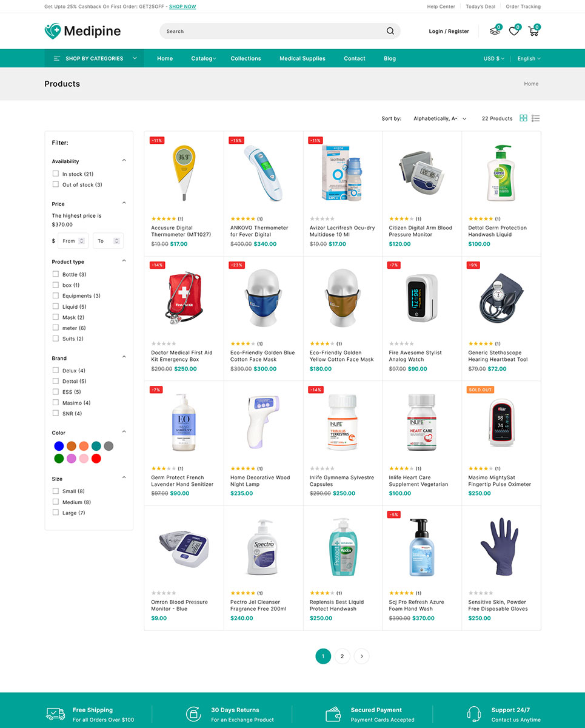
Task: Go to next page arrow
Action: coord(362,656)
